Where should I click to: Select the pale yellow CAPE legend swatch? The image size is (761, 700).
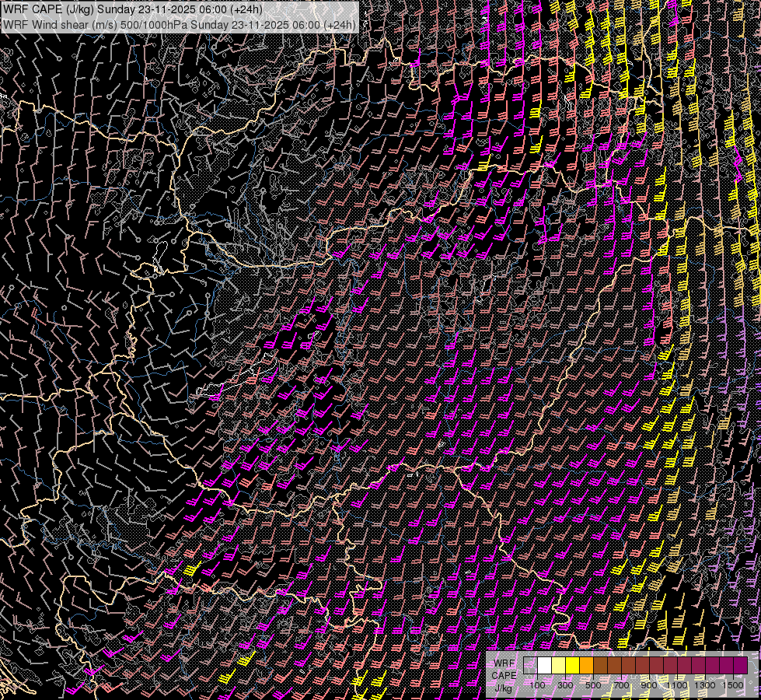[559, 666]
